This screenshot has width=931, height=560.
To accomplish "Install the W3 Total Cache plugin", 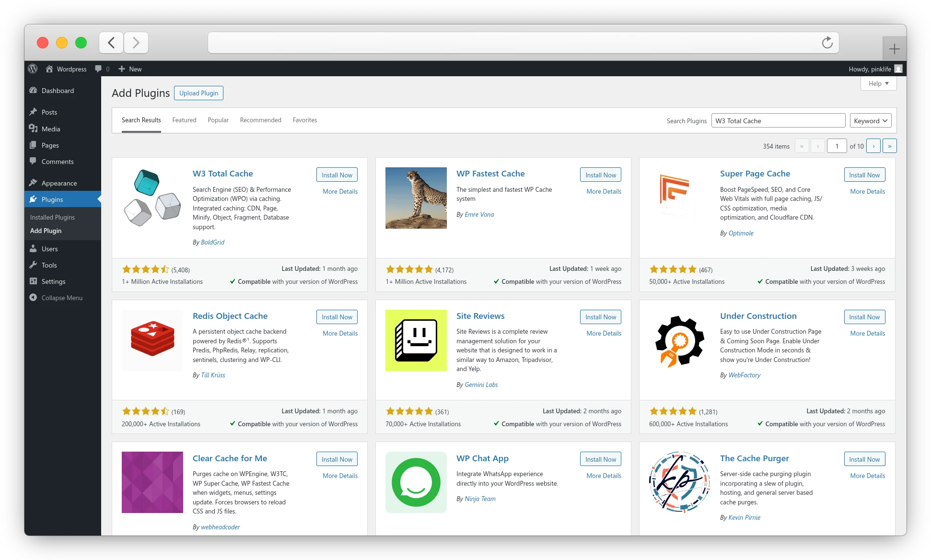I will pyautogui.click(x=337, y=175).
